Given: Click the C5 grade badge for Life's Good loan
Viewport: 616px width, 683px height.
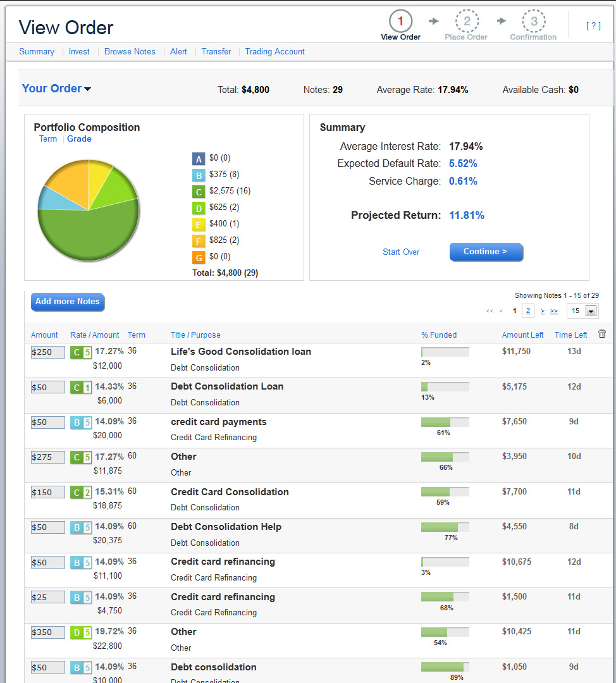Looking at the screenshot, I should tap(81, 352).
